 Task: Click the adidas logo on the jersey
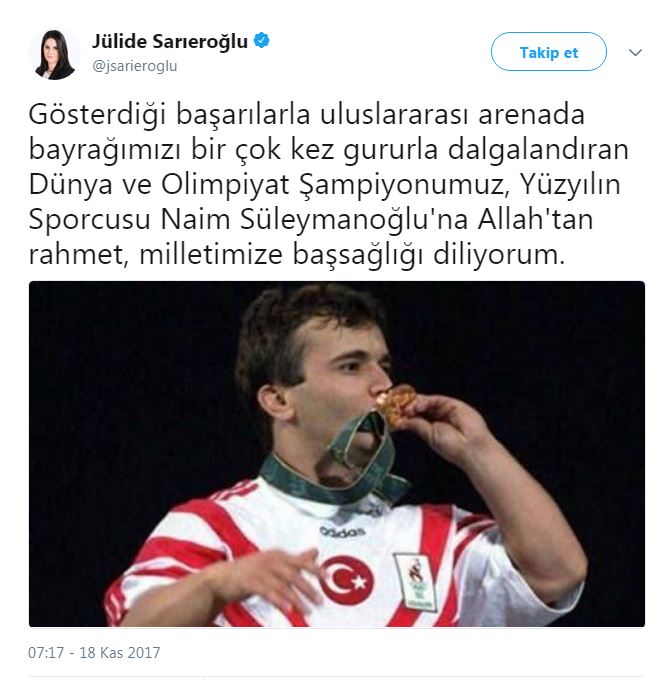click(x=343, y=531)
